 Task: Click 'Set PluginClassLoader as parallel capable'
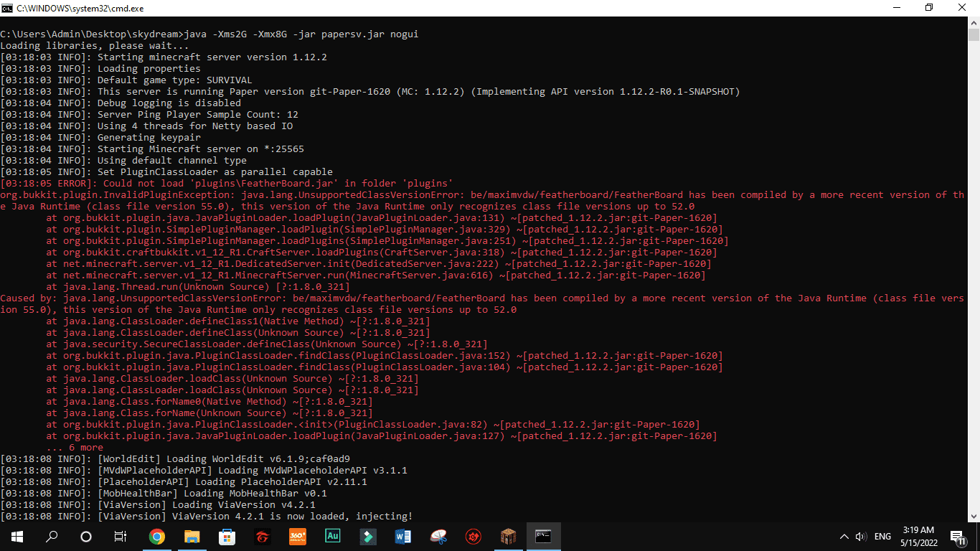[x=215, y=172]
